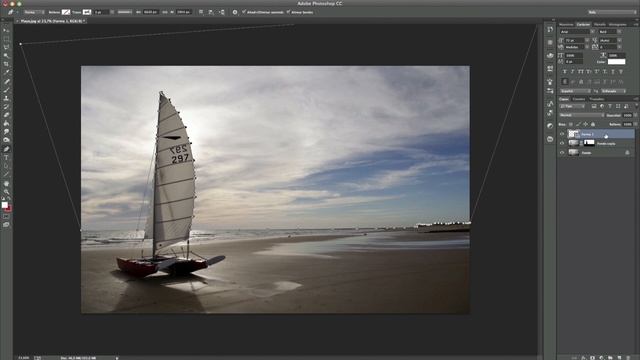Open path operations in options bar
Viewport: 640px width, 360px height.
[201, 12]
